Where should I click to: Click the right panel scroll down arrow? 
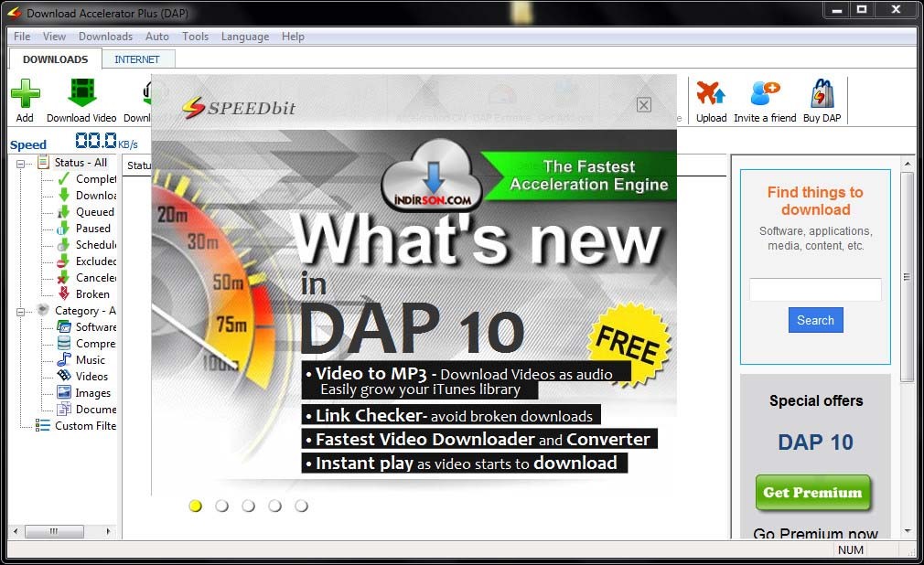907,531
